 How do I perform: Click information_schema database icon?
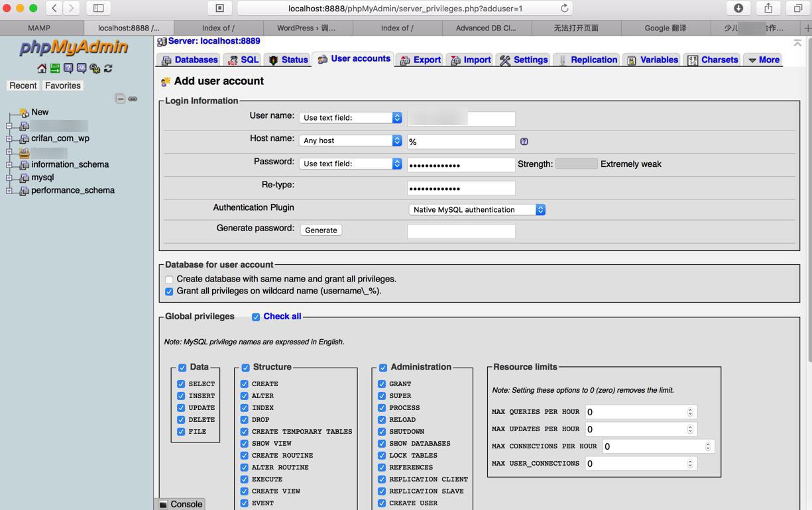pos(25,164)
